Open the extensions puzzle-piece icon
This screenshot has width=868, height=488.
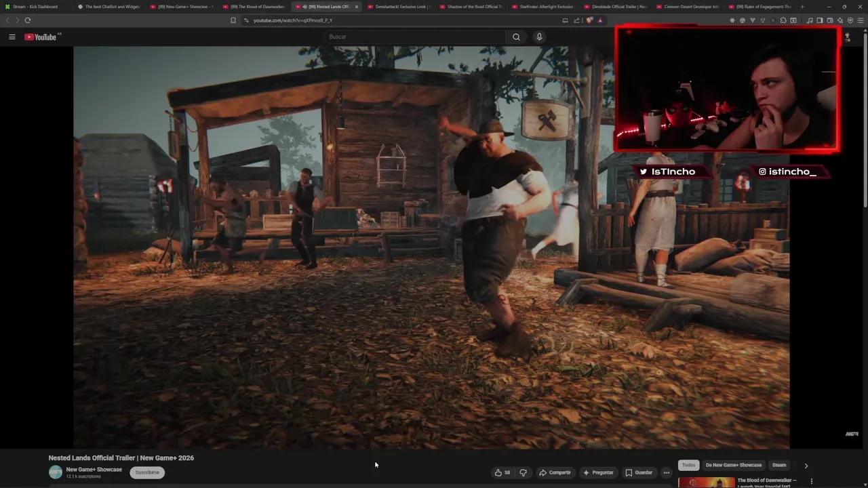[783, 20]
